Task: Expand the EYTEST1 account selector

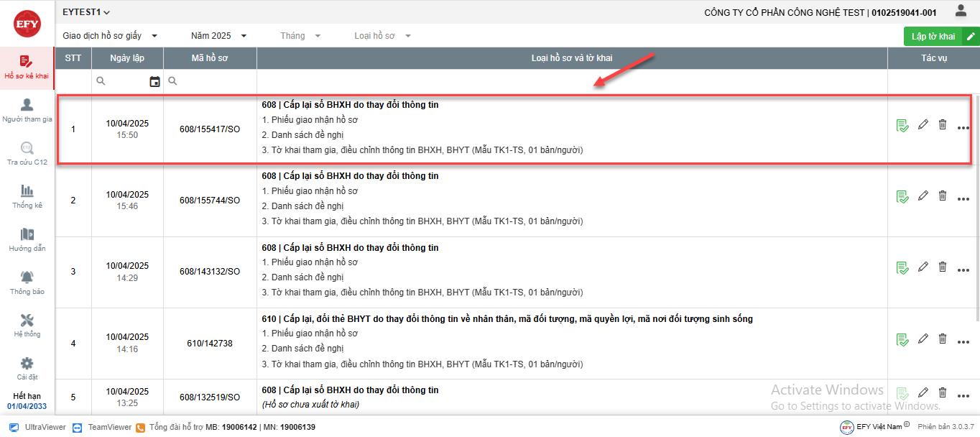Action: [x=86, y=12]
